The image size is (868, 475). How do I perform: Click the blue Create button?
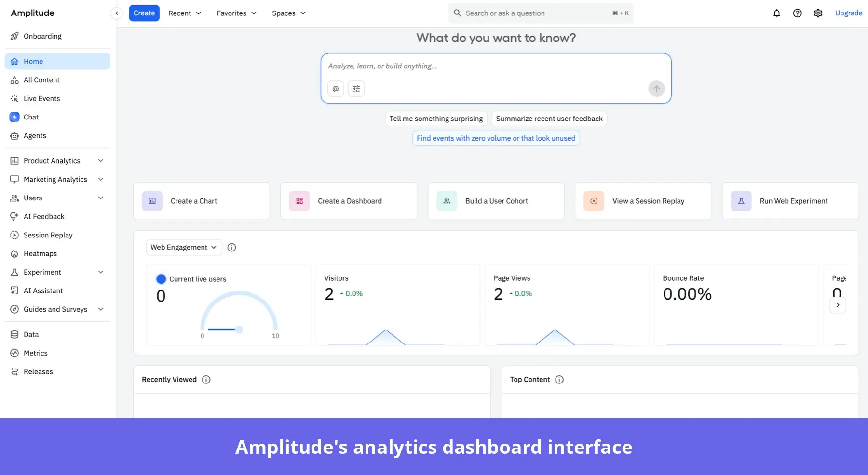pyautogui.click(x=144, y=13)
